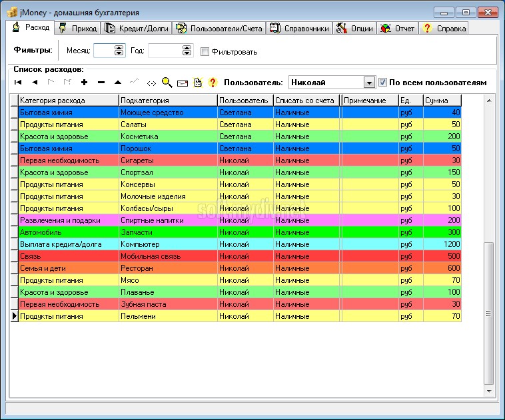Click the Пользователь column header
Viewport: 505px width, 420px height.
(245, 101)
